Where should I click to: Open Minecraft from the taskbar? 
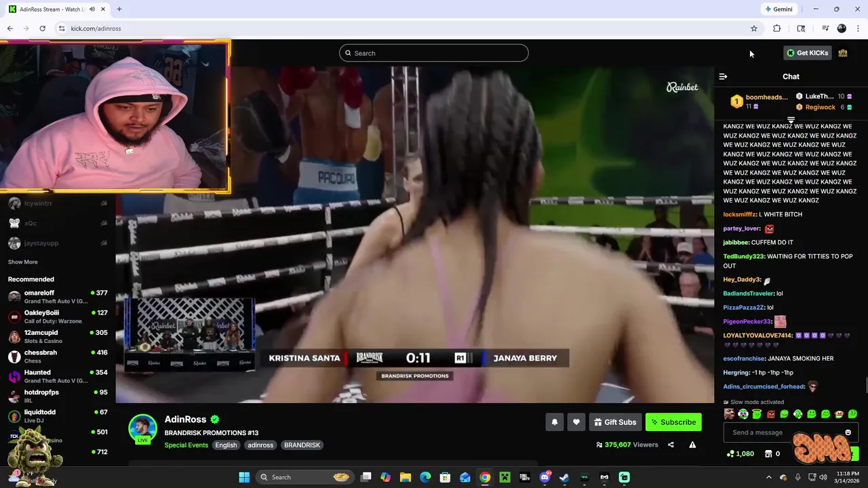pyautogui.click(x=505, y=477)
